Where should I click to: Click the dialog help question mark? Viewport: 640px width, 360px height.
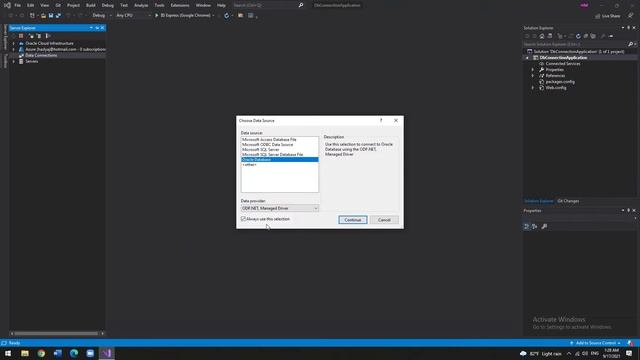[x=381, y=120]
